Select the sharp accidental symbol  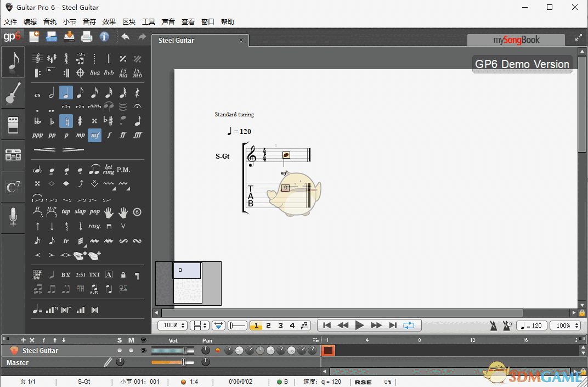(80, 121)
